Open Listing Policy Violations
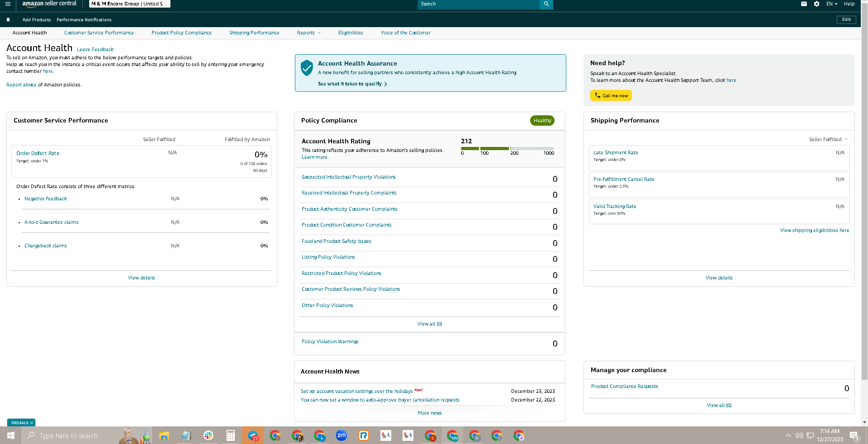Viewport: 868px width, 444px height. [328, 257]
